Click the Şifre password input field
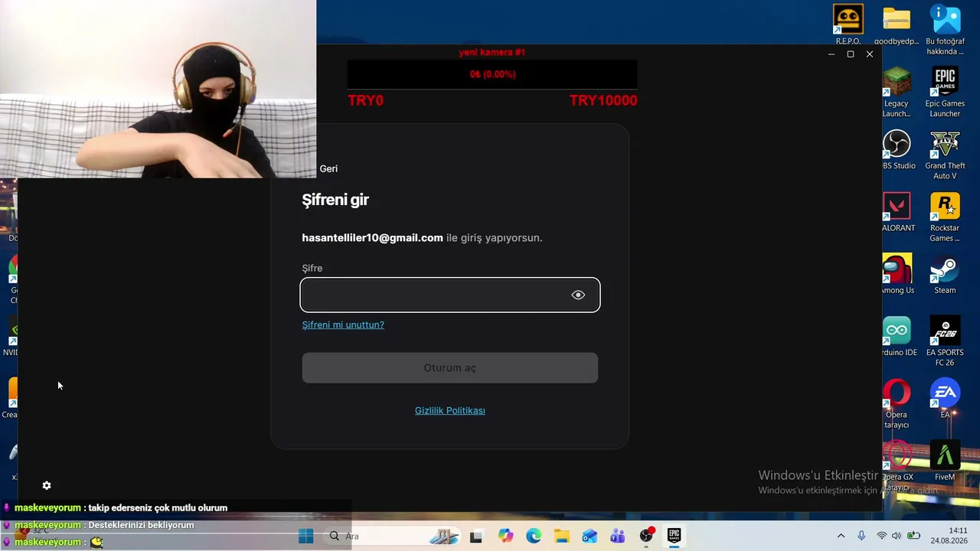980x551 pixels. coord(450,295)
